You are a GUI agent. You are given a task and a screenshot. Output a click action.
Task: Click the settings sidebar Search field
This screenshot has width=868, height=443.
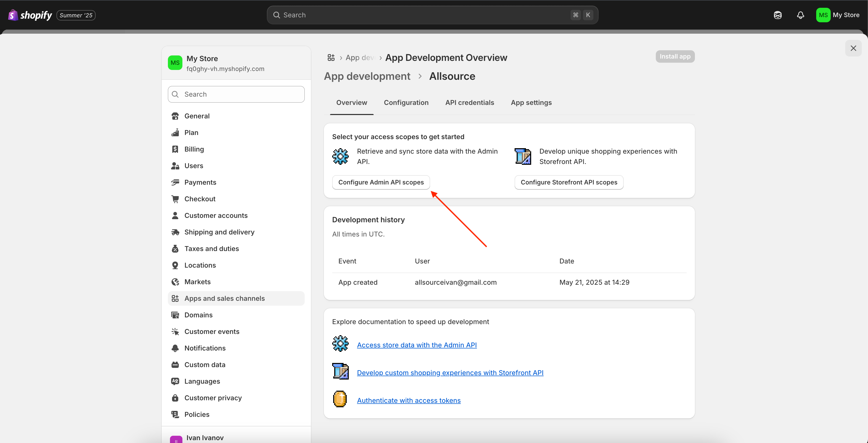(236, 94)
